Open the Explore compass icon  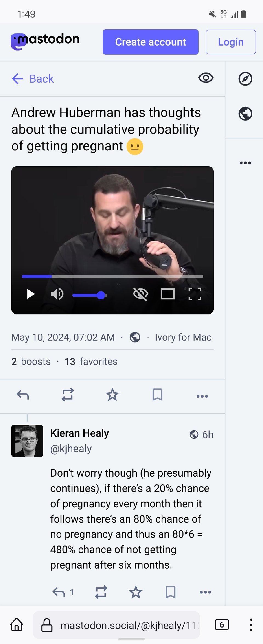(x=245, y=79)
